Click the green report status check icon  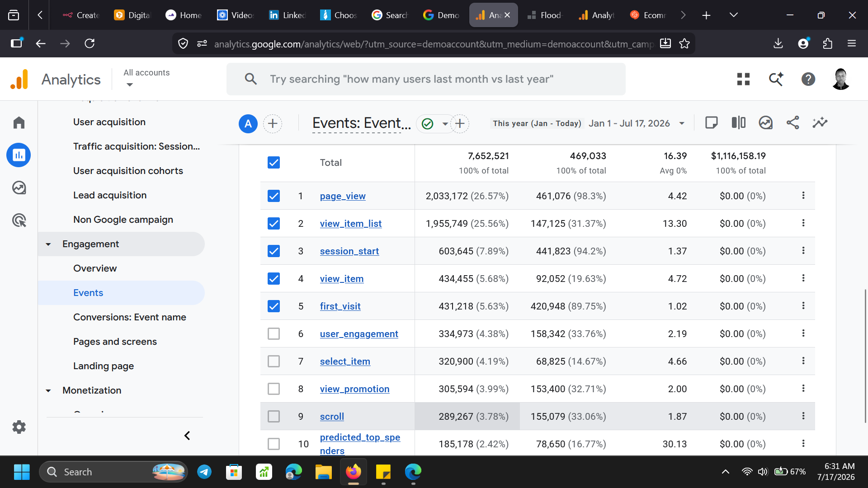click(x=427, y=123)
